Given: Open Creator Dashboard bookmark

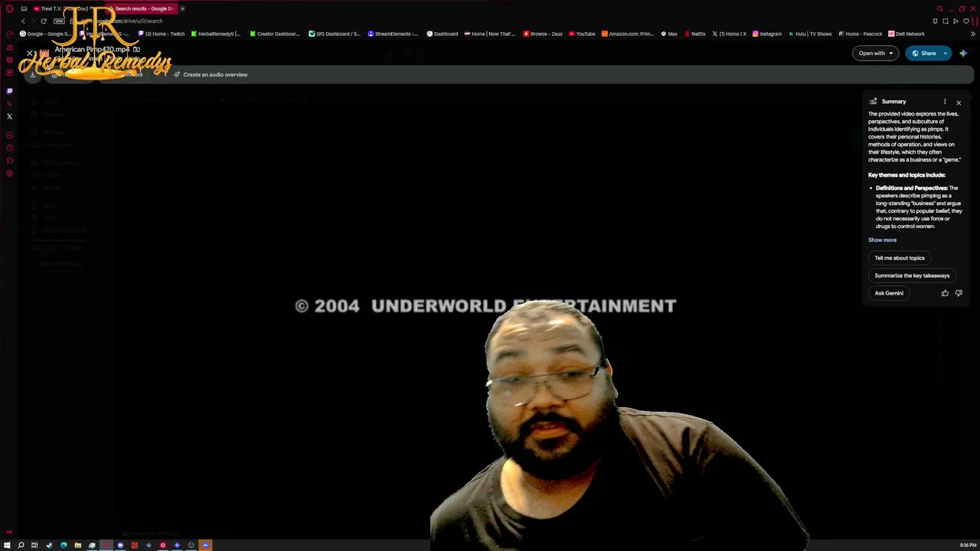Looking at the screenshot, I should [x=275, y=34].
